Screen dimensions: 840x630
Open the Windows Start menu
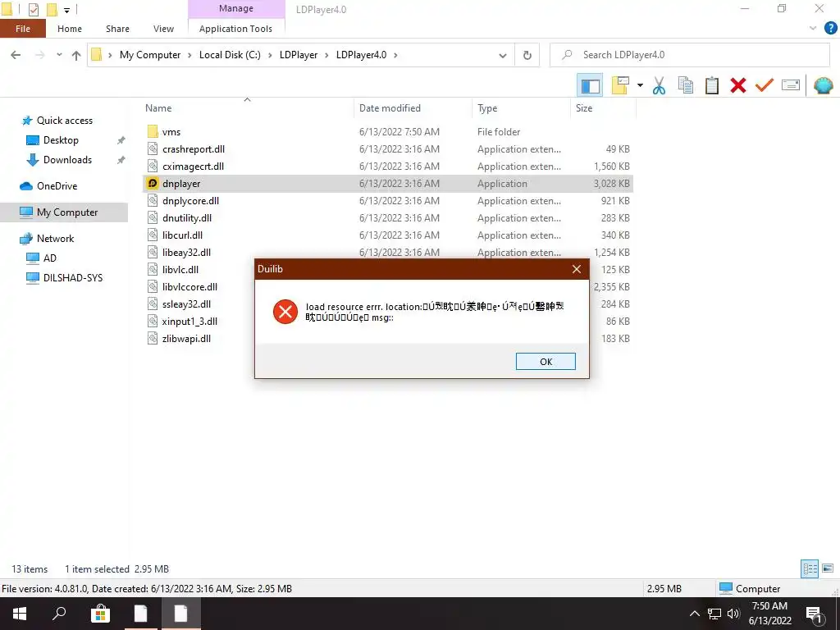click(20, 614)
